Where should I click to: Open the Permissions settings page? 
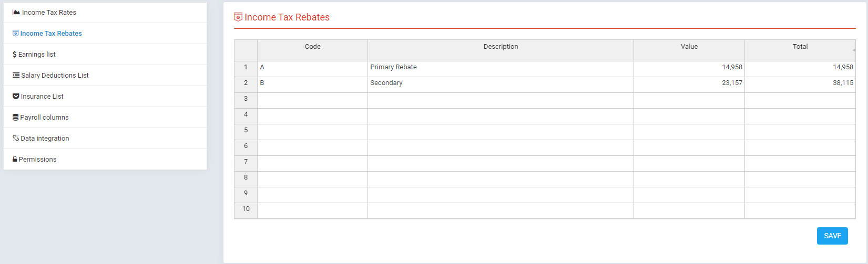tap(37, 160)
